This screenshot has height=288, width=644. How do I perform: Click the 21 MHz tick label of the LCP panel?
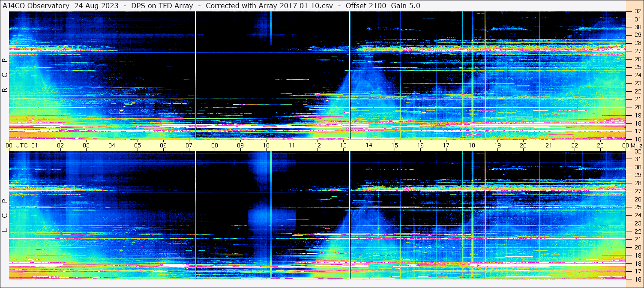pos(638,239)
